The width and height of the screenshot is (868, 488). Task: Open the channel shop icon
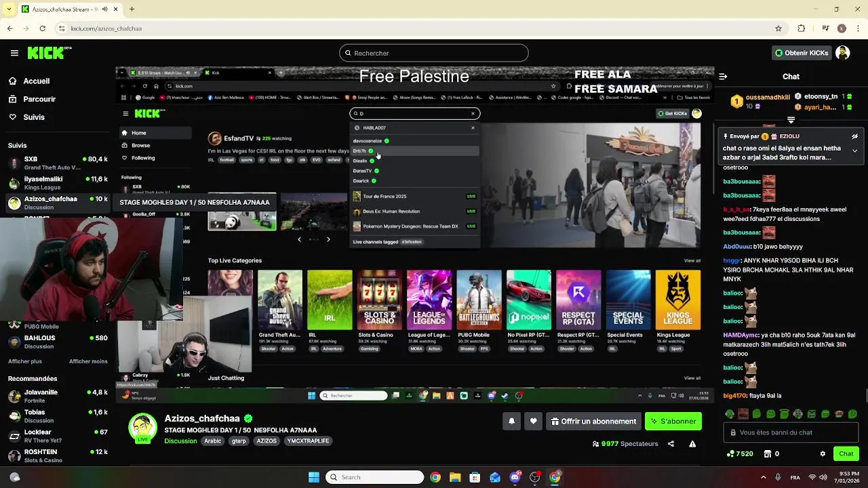coord(768,453)
